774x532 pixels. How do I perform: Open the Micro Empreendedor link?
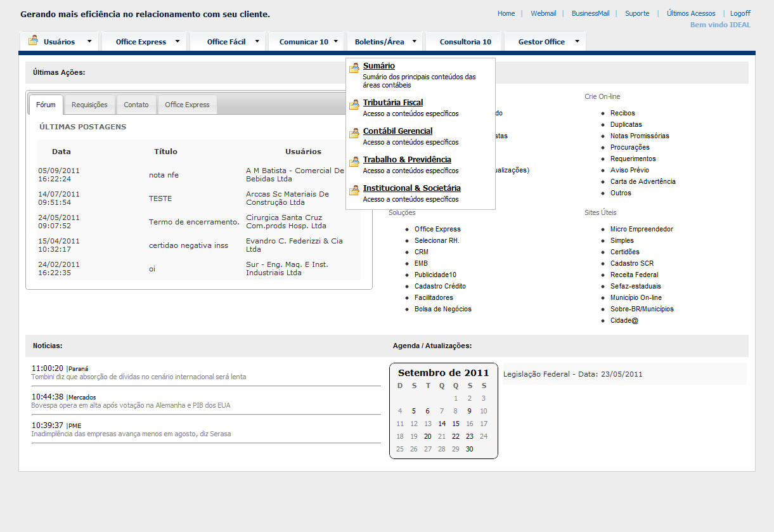tap(642, 229)
